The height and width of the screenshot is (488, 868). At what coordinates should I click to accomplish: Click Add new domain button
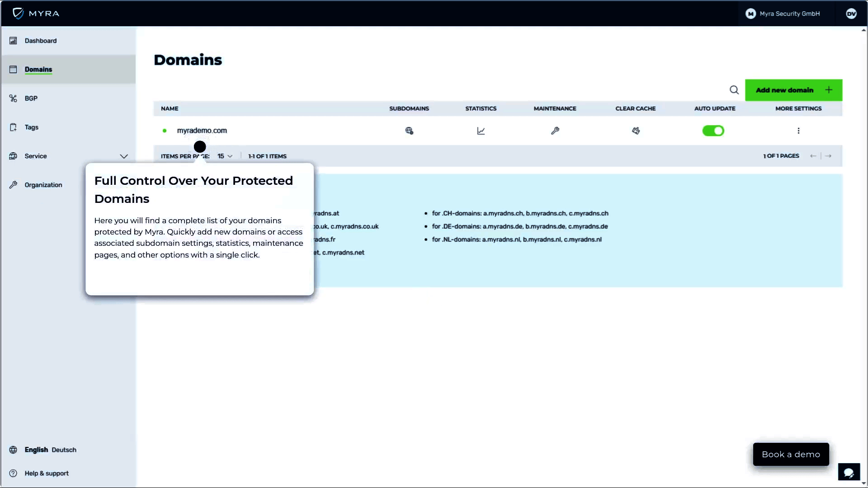793,90
